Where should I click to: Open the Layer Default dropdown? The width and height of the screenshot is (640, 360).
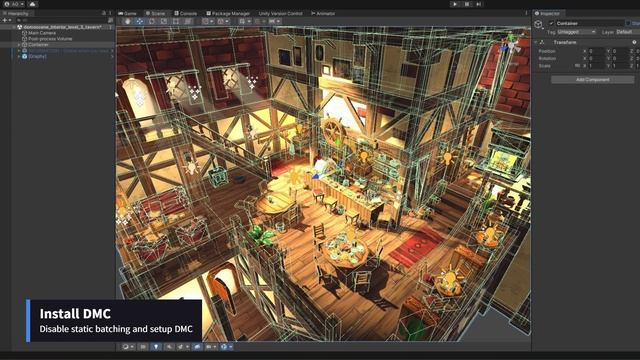click(x=627, y=32)
